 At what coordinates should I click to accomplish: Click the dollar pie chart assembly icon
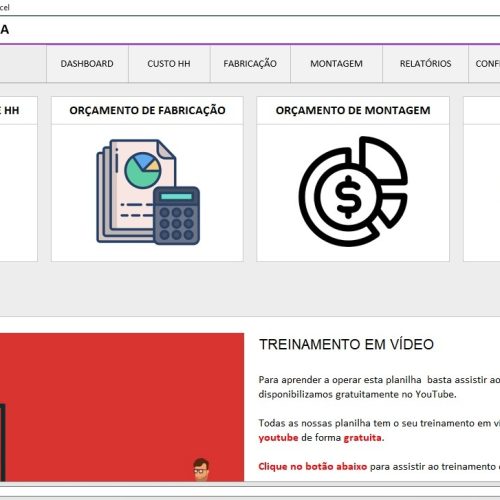click(x=353, y=191)
